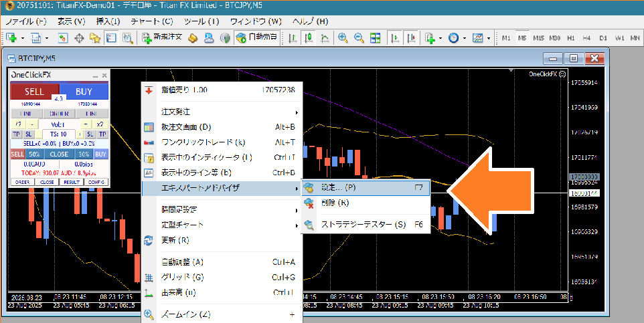Toggle the Terminal panel icon
The image size is (644, 323).
point(111,38)
